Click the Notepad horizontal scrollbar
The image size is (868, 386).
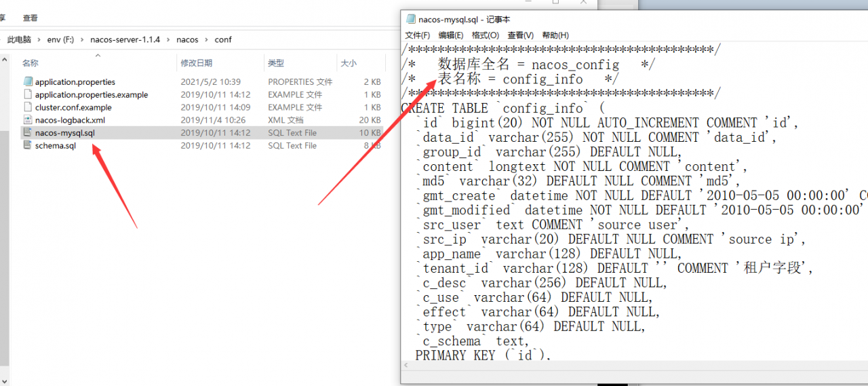tap(634, 366)
